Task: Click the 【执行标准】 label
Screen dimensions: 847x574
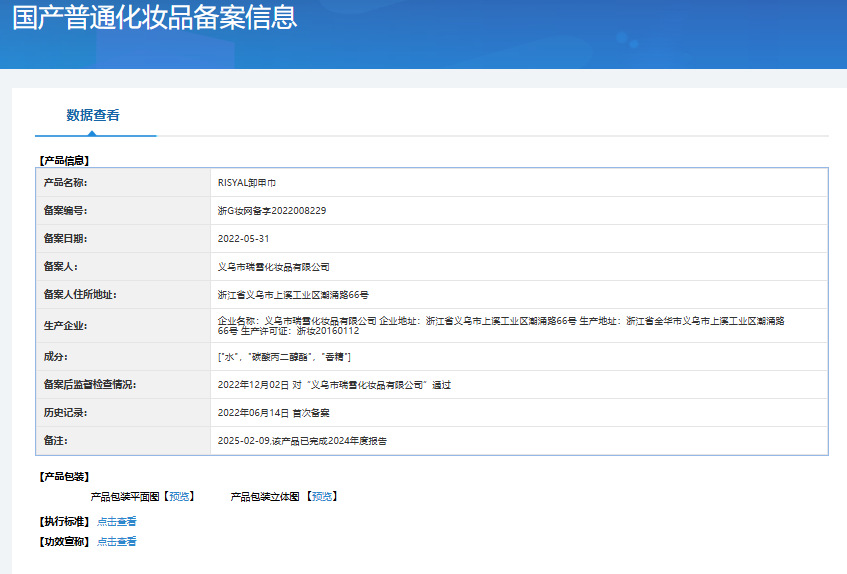Action: 64,522
